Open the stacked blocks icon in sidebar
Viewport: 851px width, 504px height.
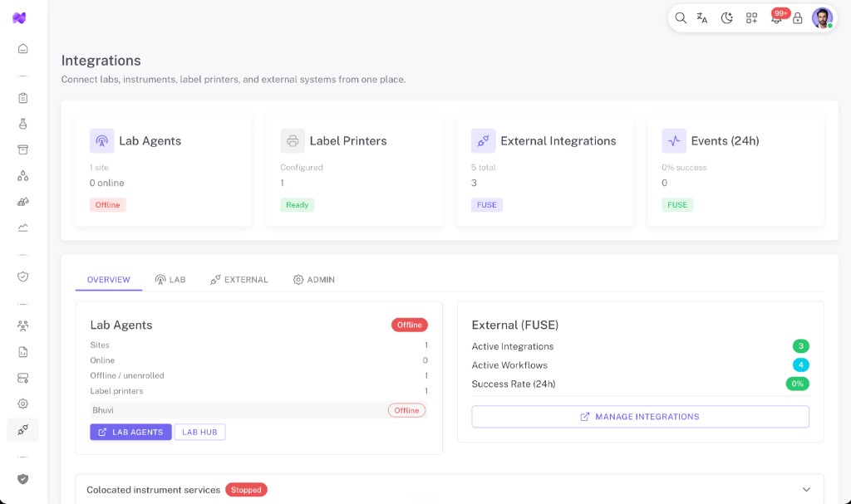(22, 202)
